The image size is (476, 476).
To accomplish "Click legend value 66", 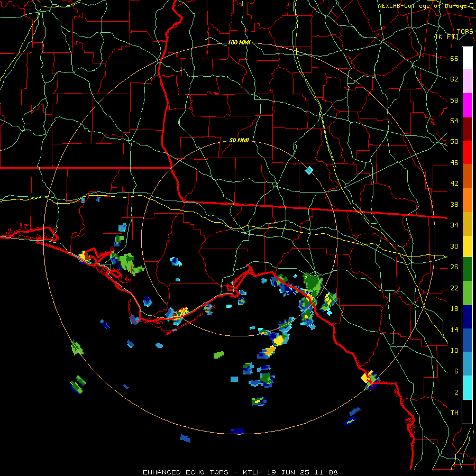I will (454, 58).
